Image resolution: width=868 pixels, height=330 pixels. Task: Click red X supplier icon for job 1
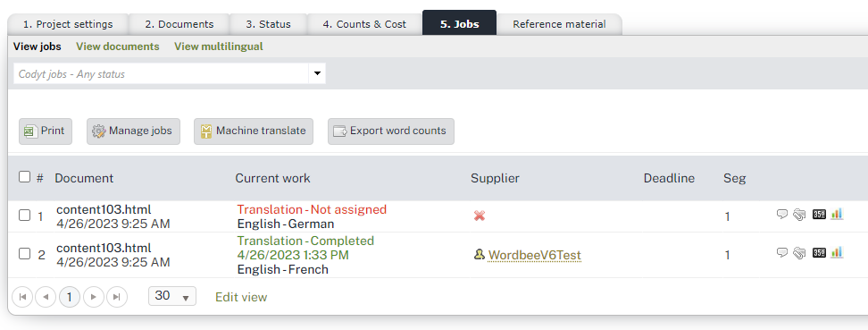[480, 216]
